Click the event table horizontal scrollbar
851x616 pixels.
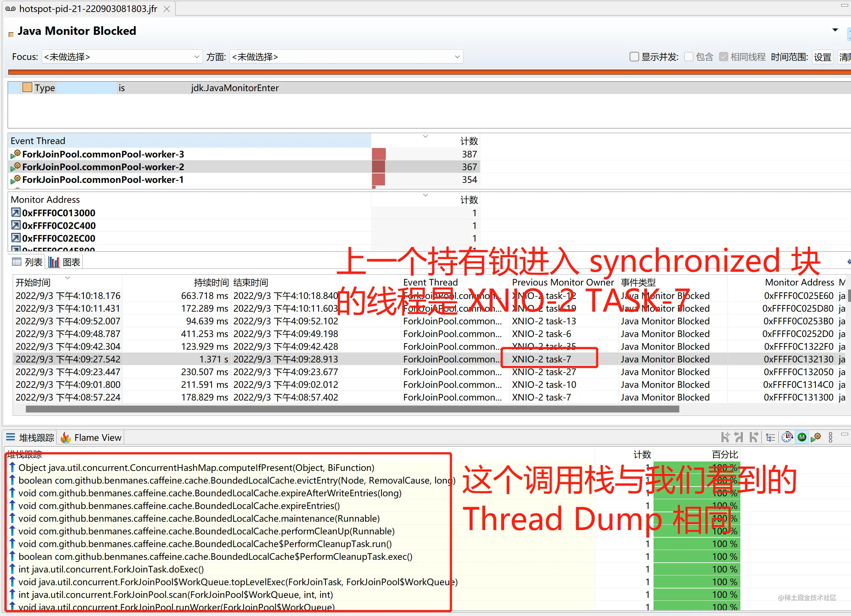(x=352, y=409)
